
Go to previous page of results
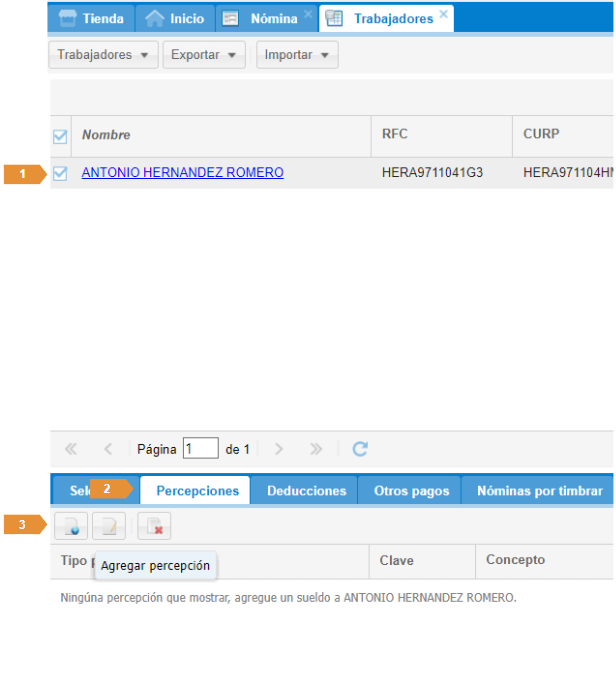tap(108, 449)
